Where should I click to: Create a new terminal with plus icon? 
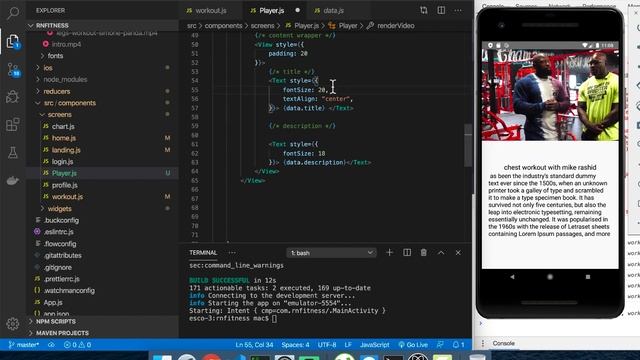pyautogui.click(x=389, y=253)
